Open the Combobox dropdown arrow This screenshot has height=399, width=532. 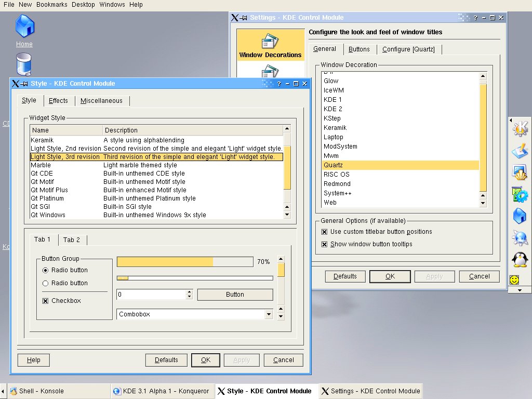point(269,314)
